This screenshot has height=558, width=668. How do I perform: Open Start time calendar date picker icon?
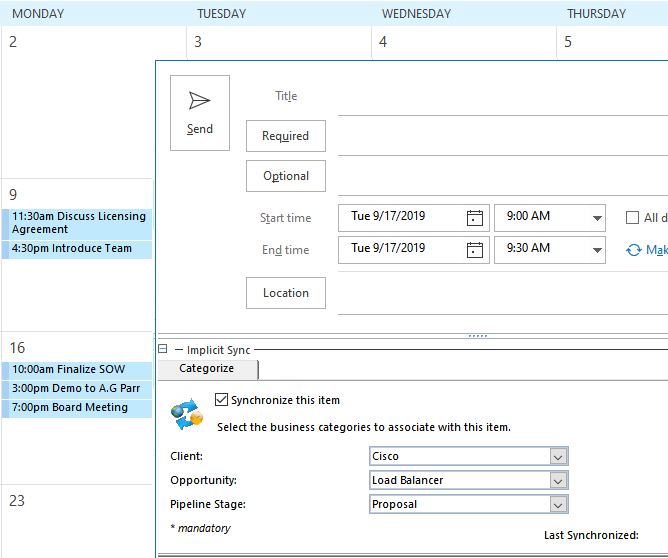(475, 218)
